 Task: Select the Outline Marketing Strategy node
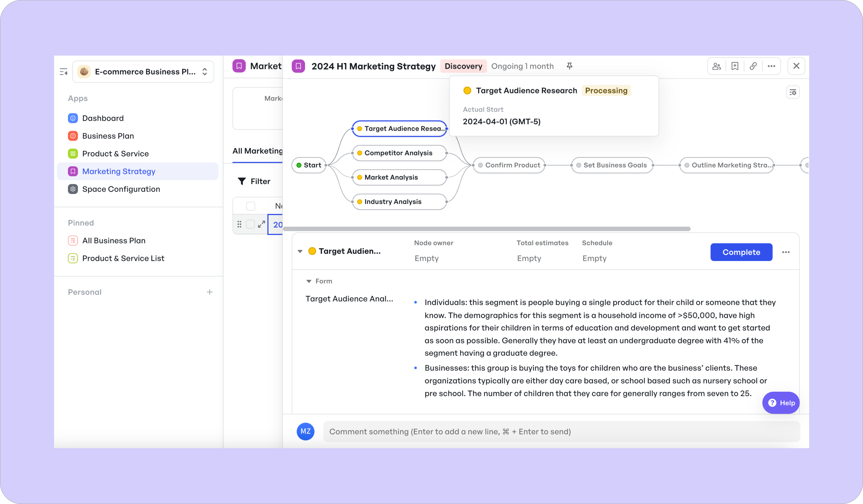click(727, 165)
